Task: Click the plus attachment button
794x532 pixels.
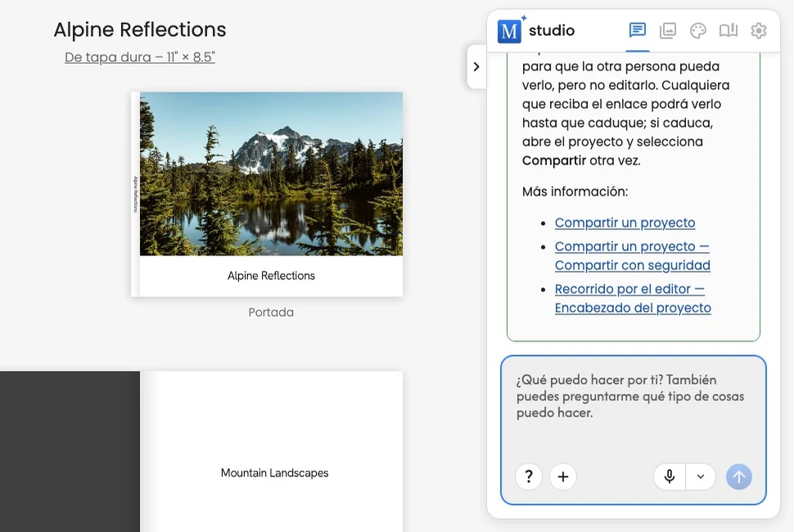Action: [x=563, y=476]
